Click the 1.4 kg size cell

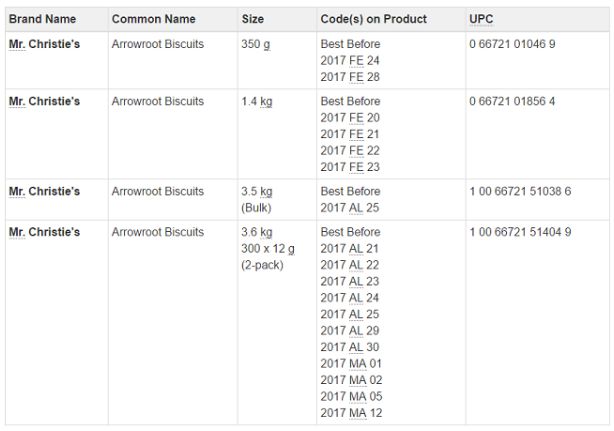point(257,101)
